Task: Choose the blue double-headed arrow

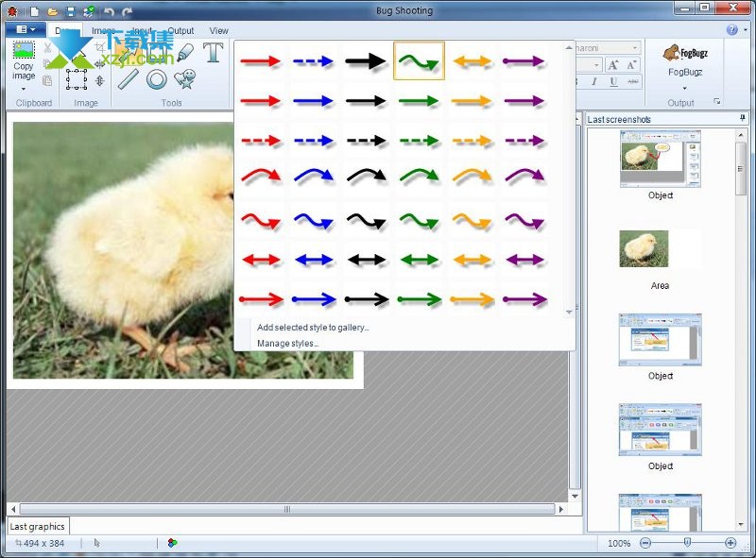Action: pos(314,261)
